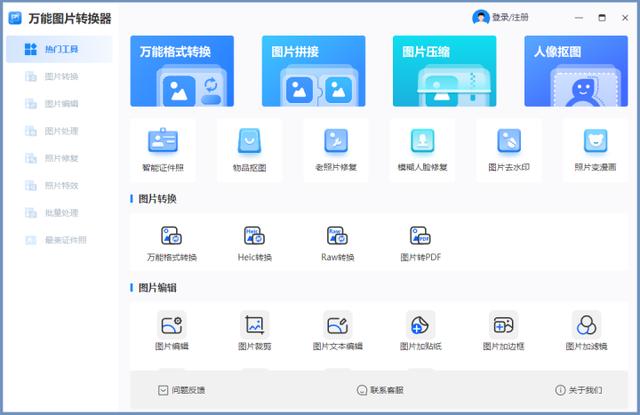Open the 图片压缩 compression banner card
The image size is (640, 415).
pyautogui.click(x=444, y=71)
